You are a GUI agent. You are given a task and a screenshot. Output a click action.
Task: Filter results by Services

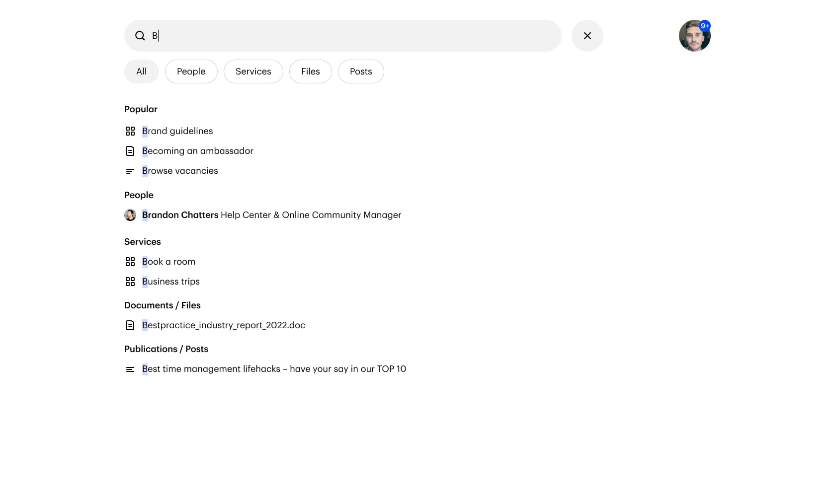(x=253, y=72)
